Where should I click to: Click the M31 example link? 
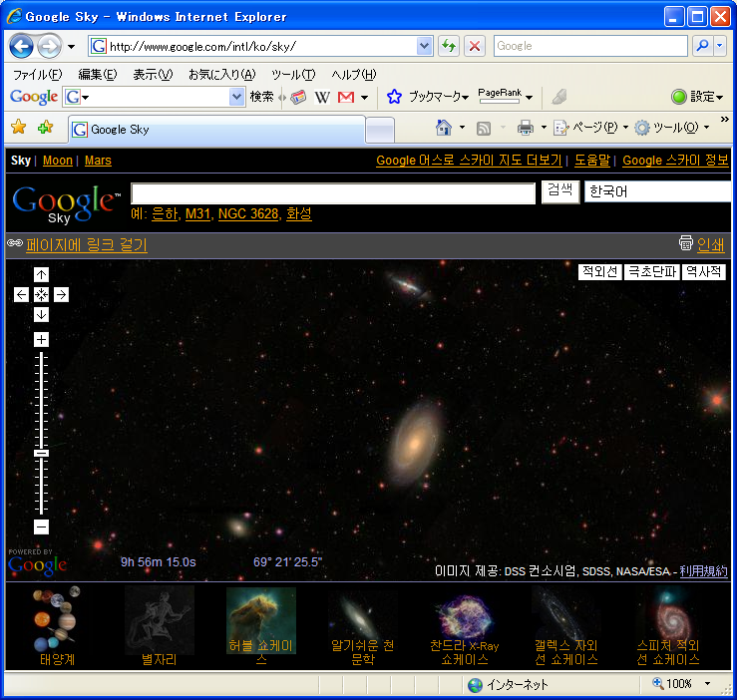pos(197,214)
